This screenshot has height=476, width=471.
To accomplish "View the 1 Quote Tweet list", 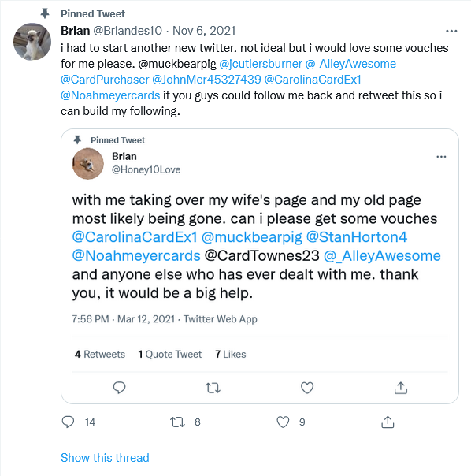I will [170, 355].
